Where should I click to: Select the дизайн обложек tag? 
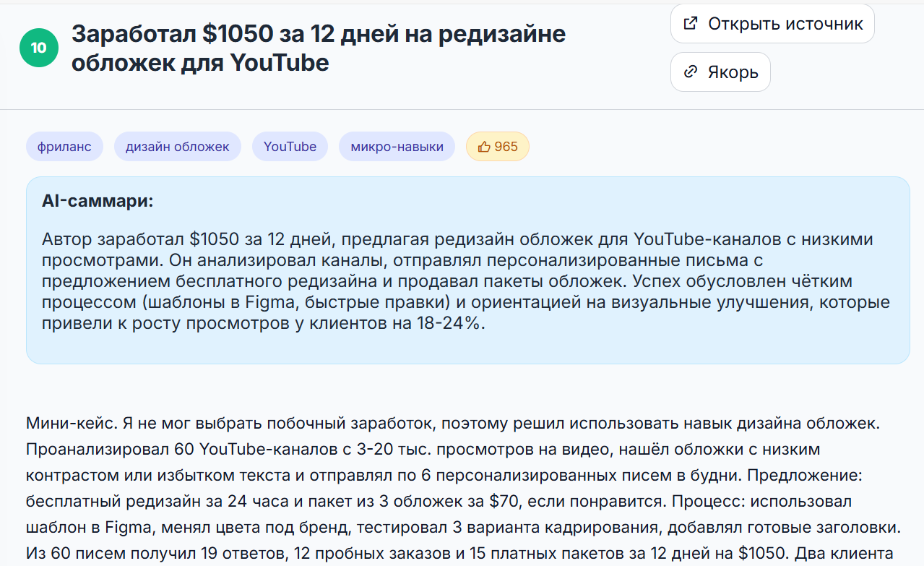click(177, 147)
